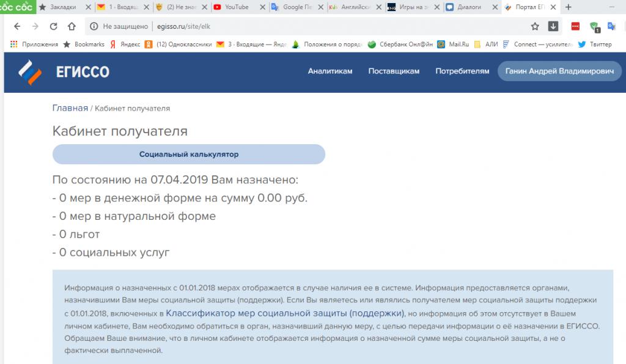
Task: Click the home icon in browser toolbar
Action: pyautogui.click(x=72, y=26)
